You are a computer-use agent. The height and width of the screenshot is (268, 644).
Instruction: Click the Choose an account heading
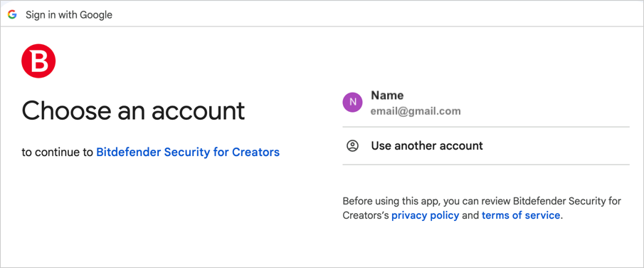pos(133,110)
